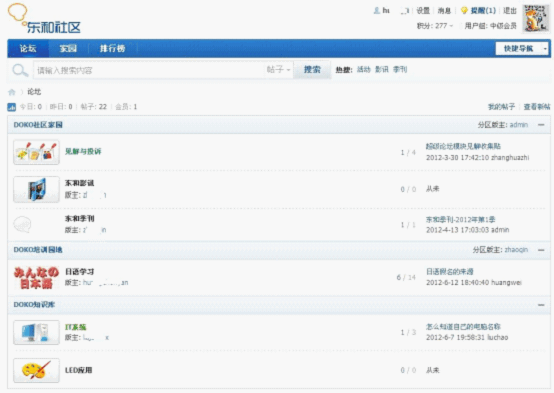This screenshot has height=393, width=554.
Task: Open the 快捷导航 dropdown
Action: point(522,48)
